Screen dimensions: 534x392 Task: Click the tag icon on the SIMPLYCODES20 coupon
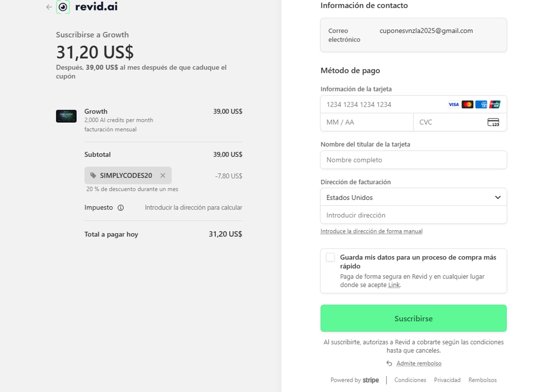click(x=93, y=175)
